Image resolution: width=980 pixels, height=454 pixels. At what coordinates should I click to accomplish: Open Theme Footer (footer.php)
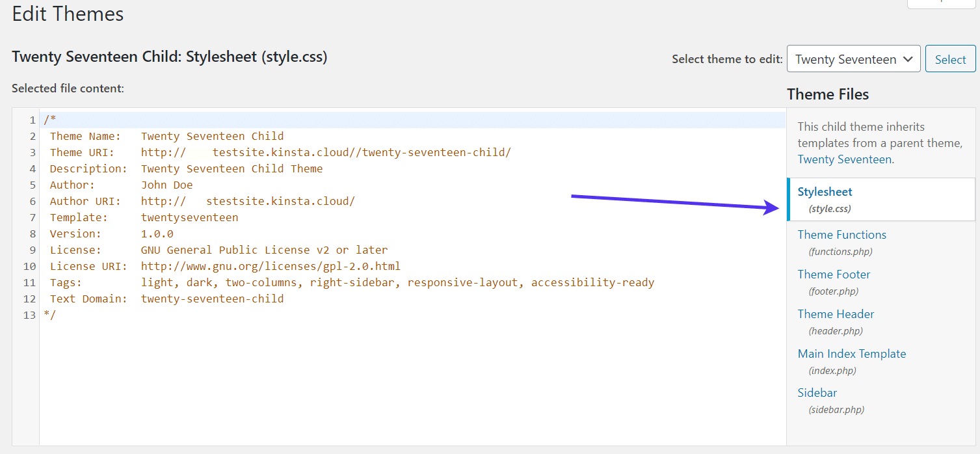834,274
